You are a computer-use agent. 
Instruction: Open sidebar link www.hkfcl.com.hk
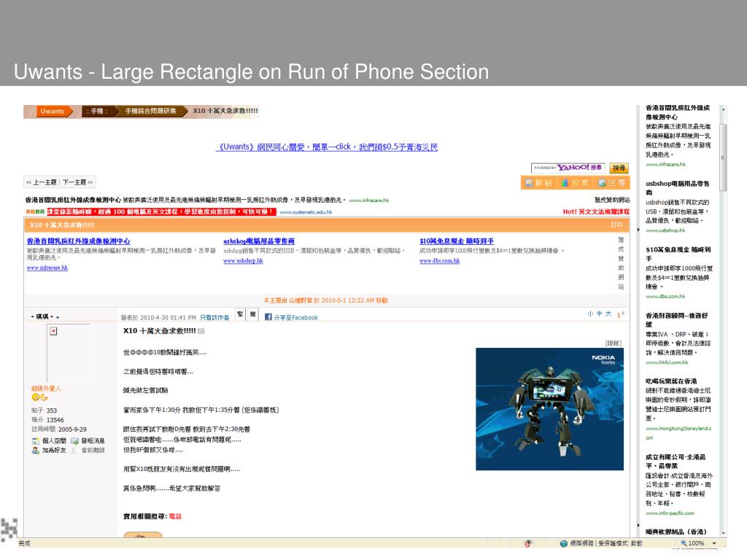pos(667,362)
